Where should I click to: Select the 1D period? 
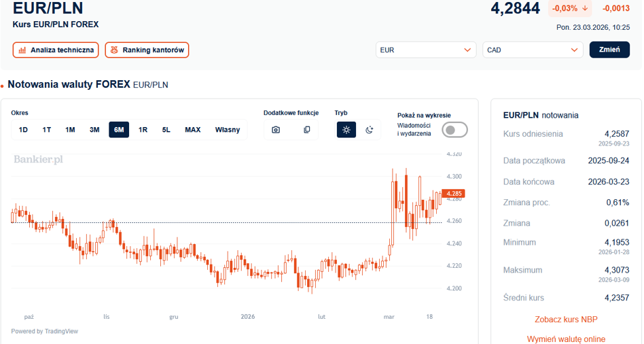[x=23, y=130]
